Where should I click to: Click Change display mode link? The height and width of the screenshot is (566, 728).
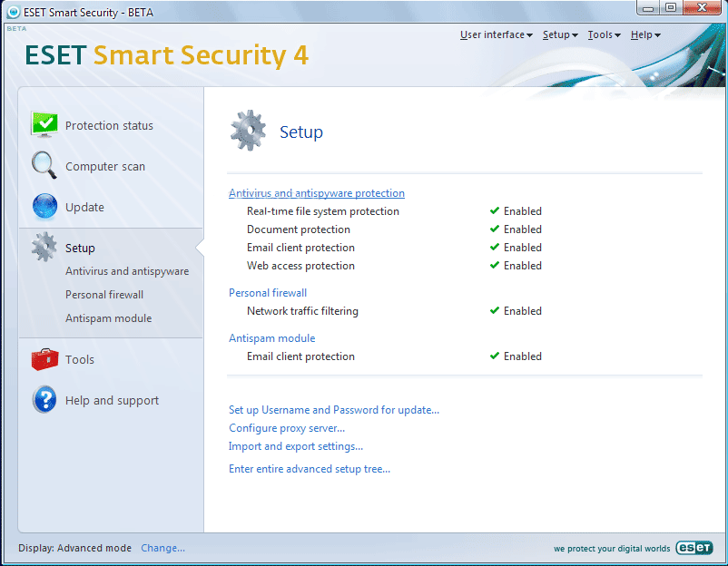(x=163, y=548)
